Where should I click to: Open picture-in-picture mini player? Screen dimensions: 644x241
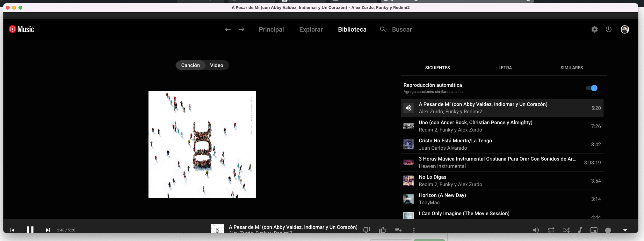coord(594,230)
